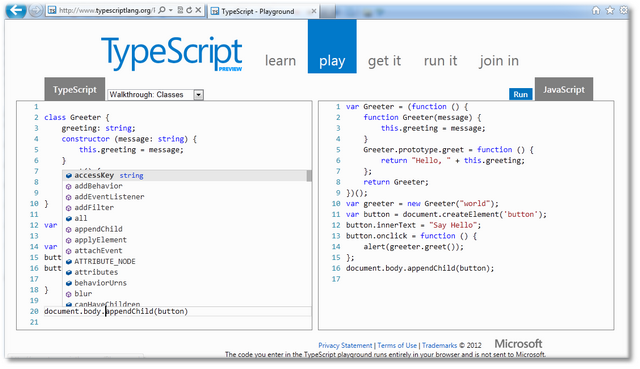Click 'return "Hello, " + this.greeting;' line
Screen dimensions: 640x369
pyautogui.click(x=453, y=161)
